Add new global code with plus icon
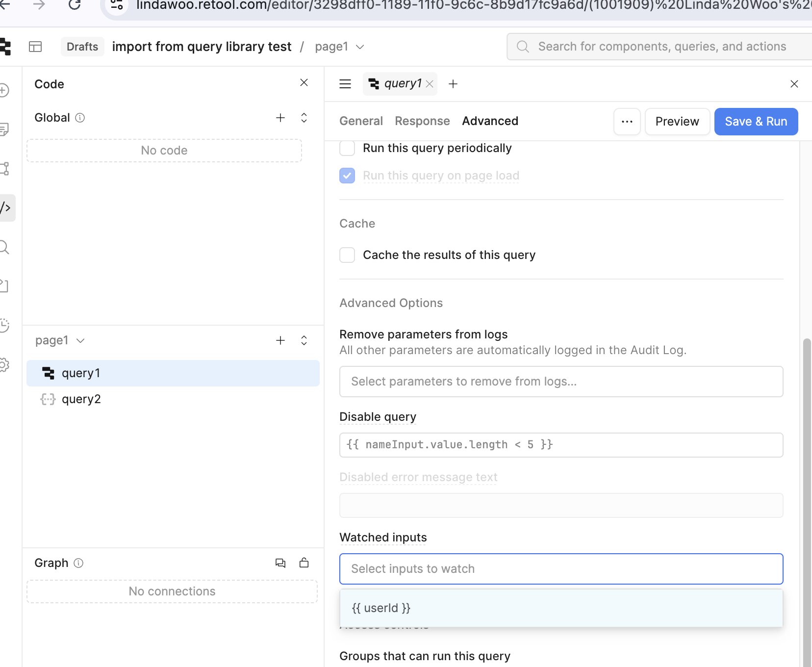 pyautogui.click(x=280, y=118)
